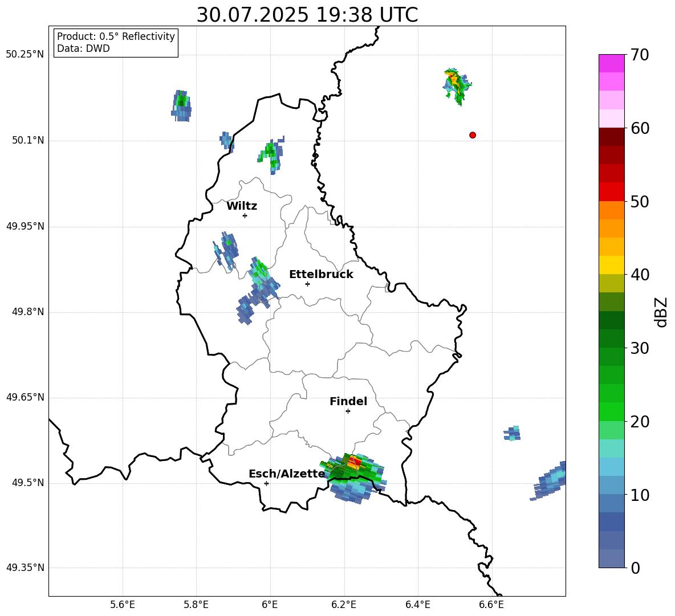This screenshot has height=616, width=675.
Task: Click the 49.95°N latitude label
Action: coord(25,226)
